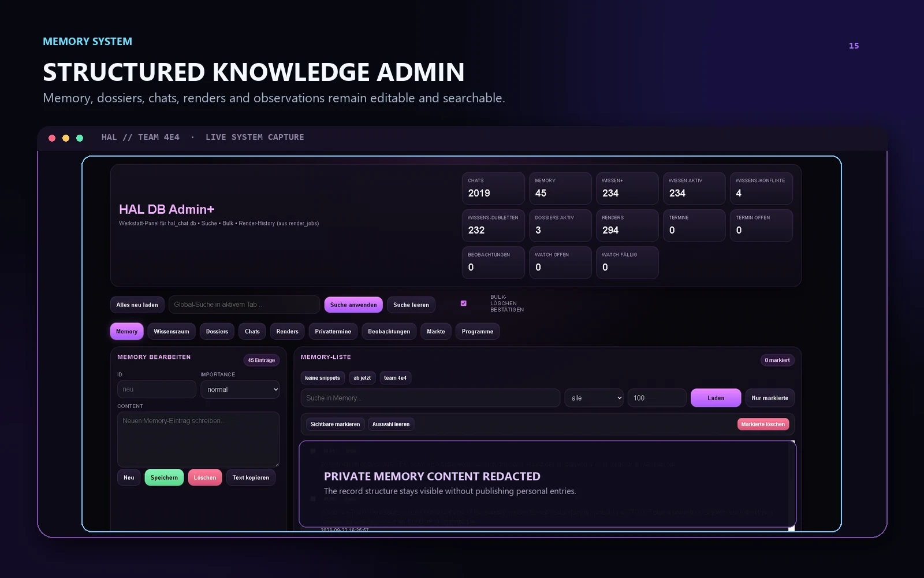Clear selection with Auswahl leeren
Viewport: 924px width, 578px height.
pyautogui.click(x=391, y=424)
